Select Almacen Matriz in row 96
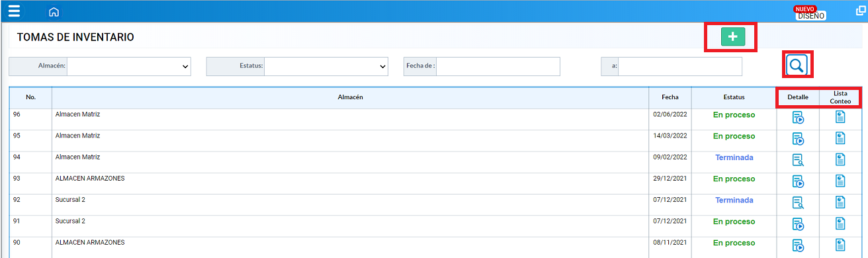868x258 pixels. (77, 114)
